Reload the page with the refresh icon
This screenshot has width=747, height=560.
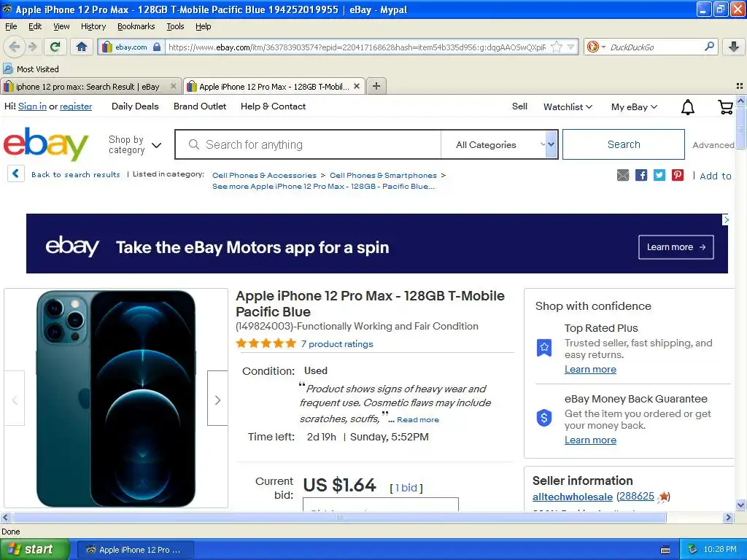(x=55, y=47)
